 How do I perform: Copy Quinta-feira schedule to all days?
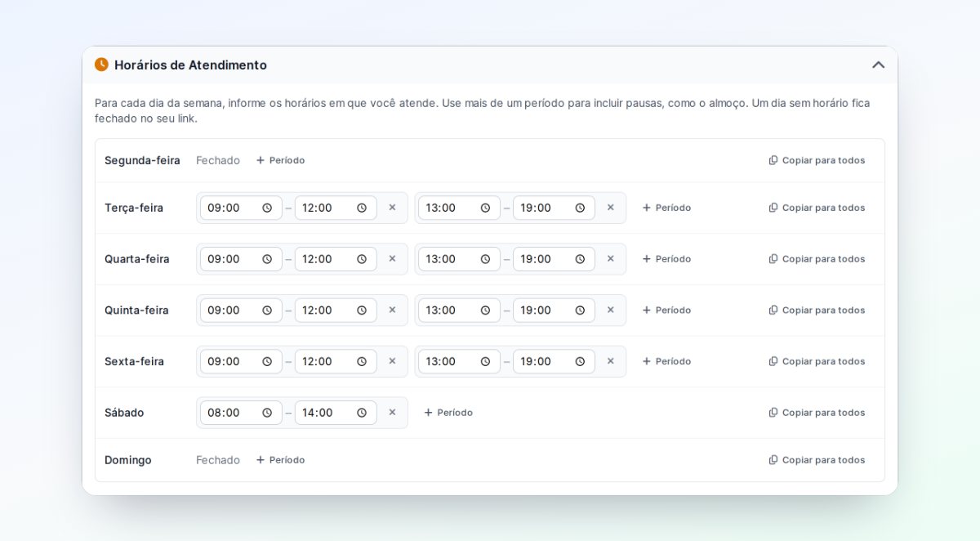point(817,311)
